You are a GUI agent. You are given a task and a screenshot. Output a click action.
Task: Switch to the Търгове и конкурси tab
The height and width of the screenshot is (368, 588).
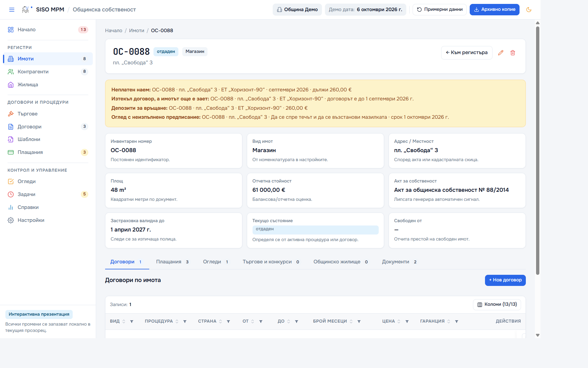271,262
